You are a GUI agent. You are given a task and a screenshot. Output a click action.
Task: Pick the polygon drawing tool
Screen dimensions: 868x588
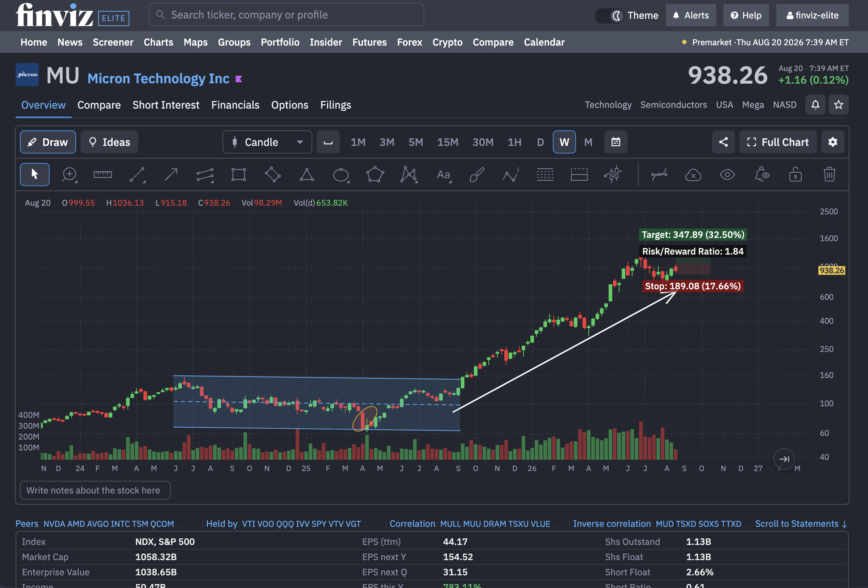[x=375, y=175]
